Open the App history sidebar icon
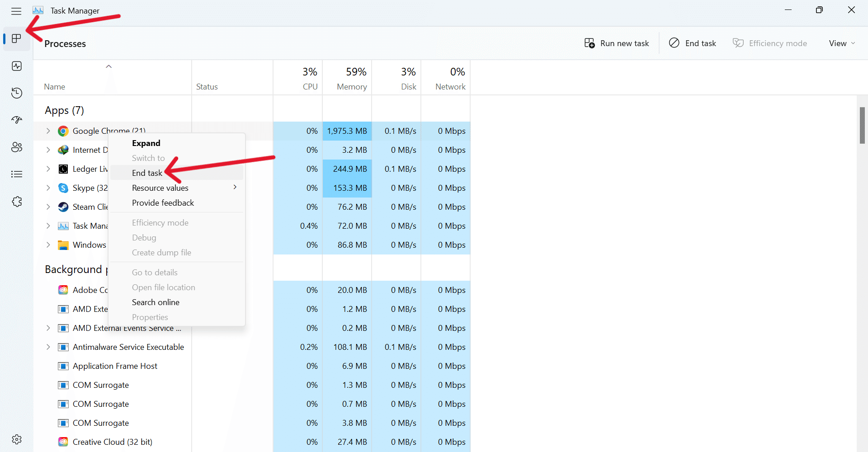868x452 pixels. tap(17, 93)
